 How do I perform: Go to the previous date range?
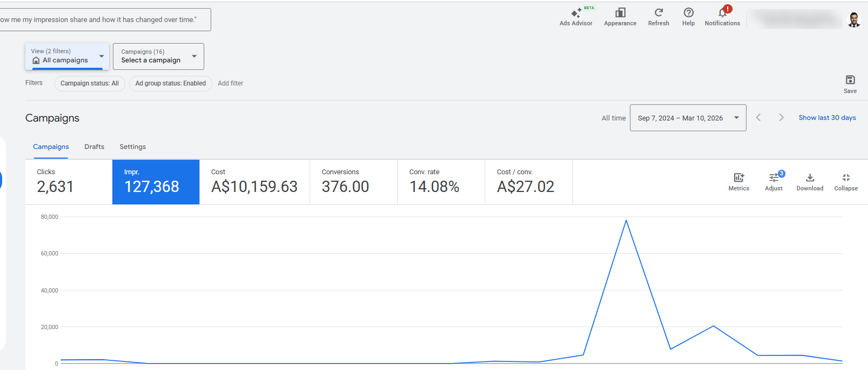pos(758,118)
